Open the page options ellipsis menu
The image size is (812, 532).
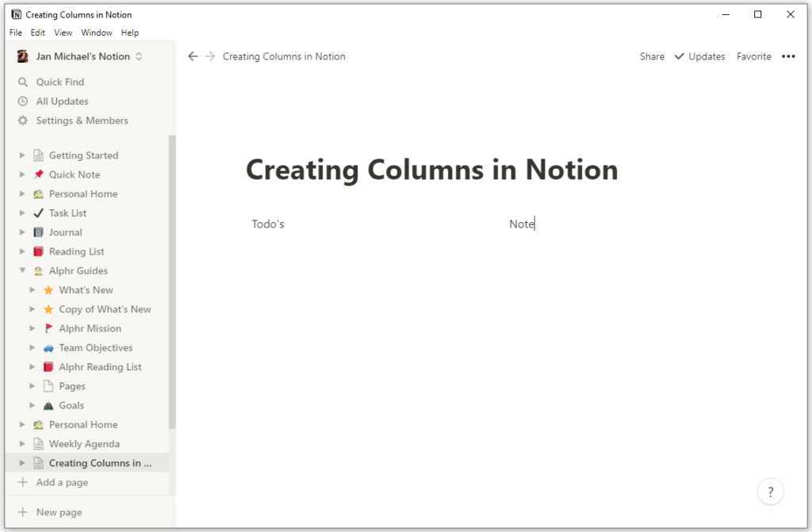[x=788, y=56]
